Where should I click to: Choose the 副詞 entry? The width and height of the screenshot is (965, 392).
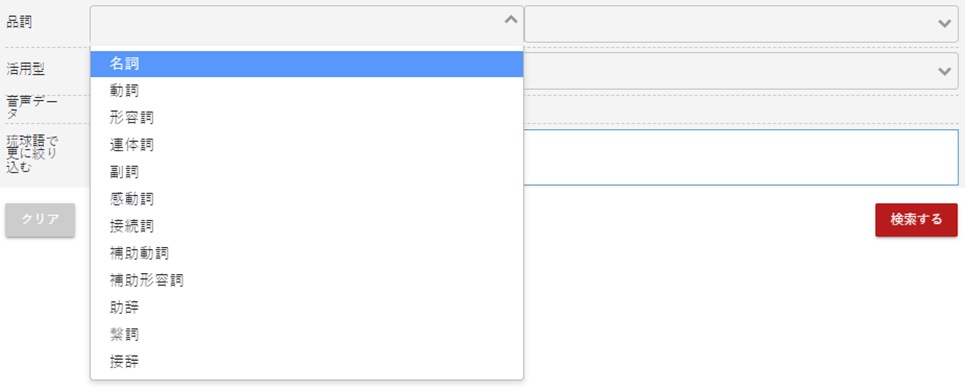pyautogui.click(x=306, y=172)
